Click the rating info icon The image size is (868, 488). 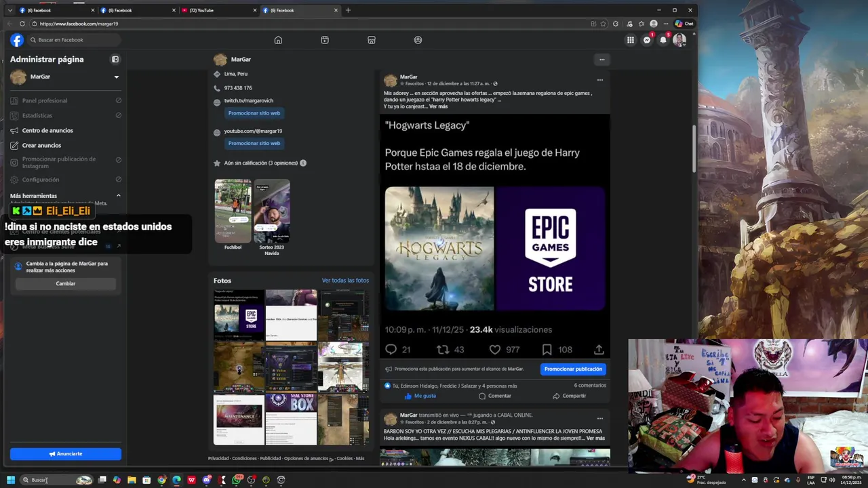303,163
